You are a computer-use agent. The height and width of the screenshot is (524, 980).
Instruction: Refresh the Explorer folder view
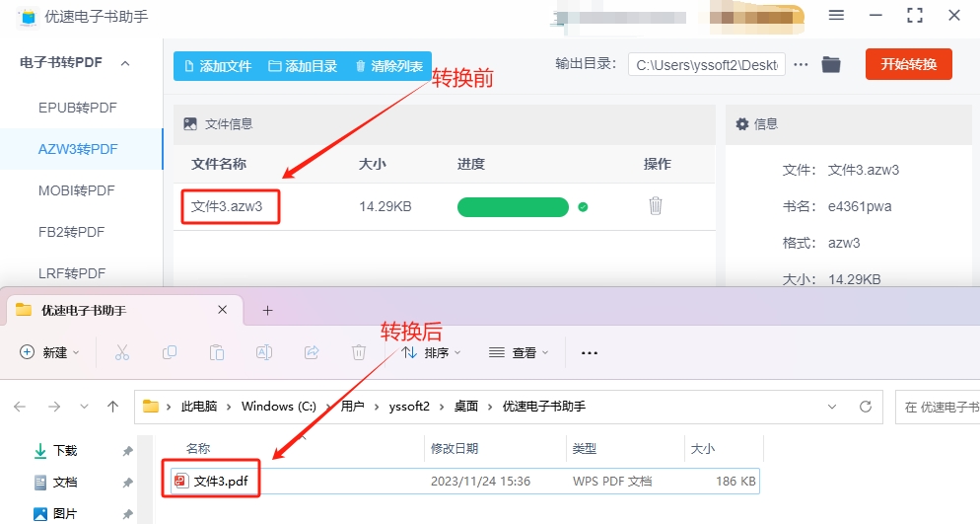[x=866, y=407]
